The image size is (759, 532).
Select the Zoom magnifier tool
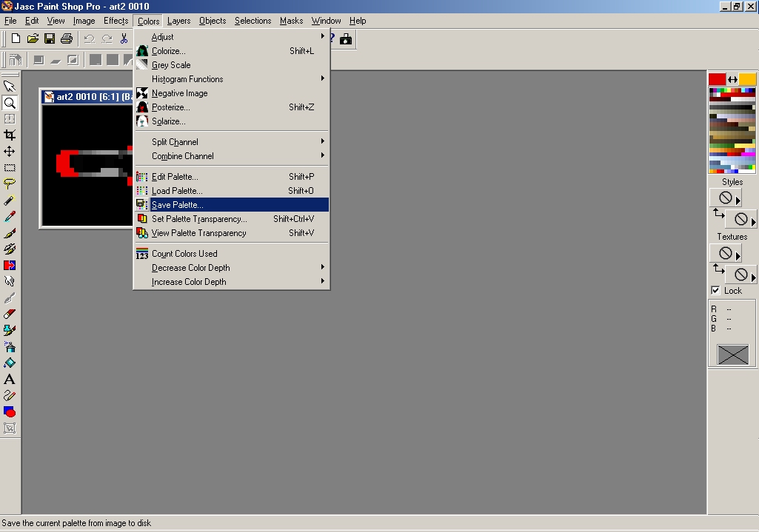pos(10,103)
